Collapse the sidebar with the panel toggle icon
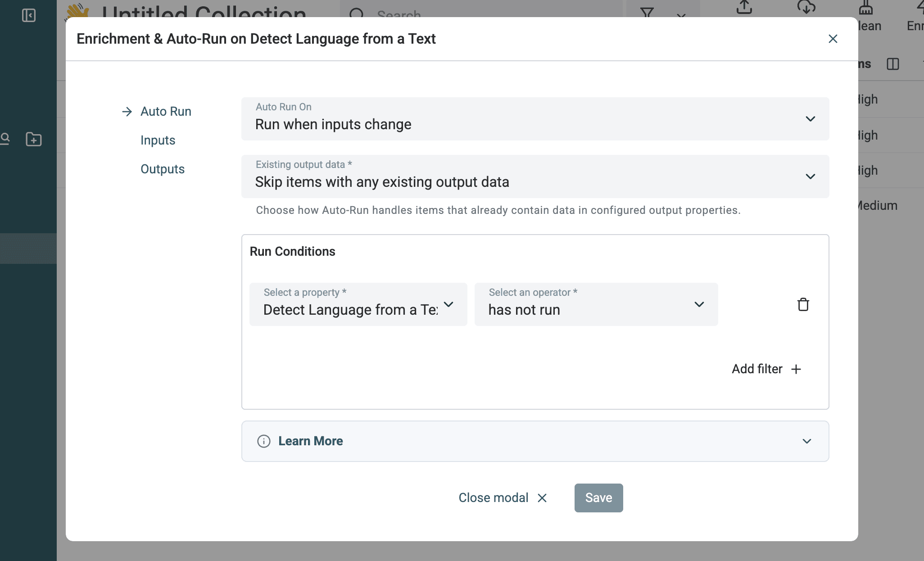 [29, 15]
